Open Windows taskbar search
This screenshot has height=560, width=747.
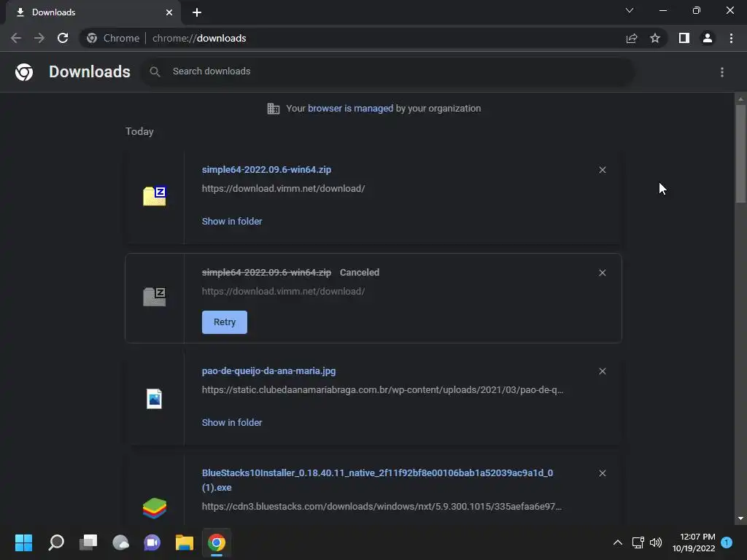click(56, 542)
